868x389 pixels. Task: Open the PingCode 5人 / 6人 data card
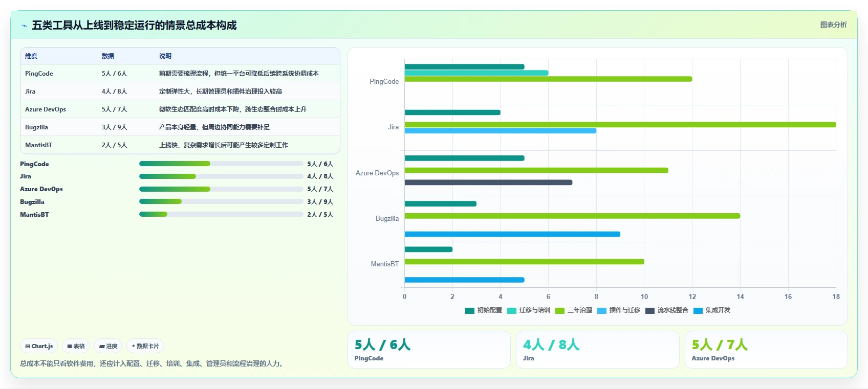(429, 350)
